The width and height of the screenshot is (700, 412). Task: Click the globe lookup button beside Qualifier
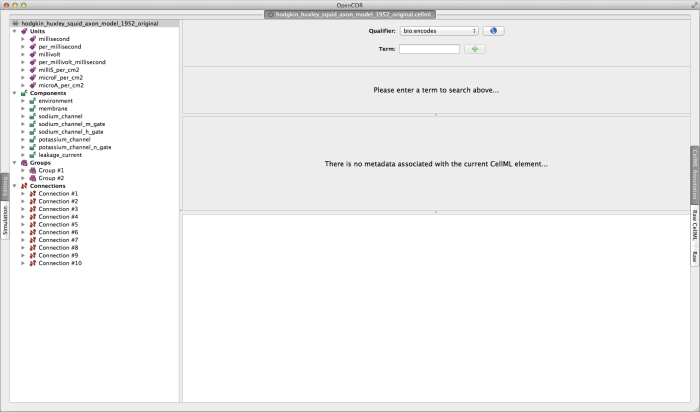(x=493, y=31)
